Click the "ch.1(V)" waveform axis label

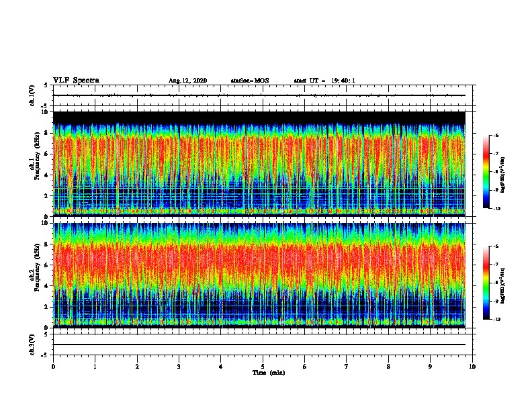point(32,95)
